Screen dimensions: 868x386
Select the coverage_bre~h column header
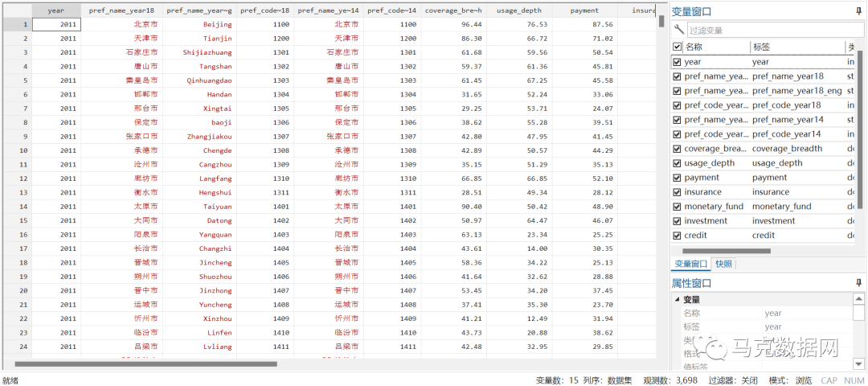tap(453, 10)
